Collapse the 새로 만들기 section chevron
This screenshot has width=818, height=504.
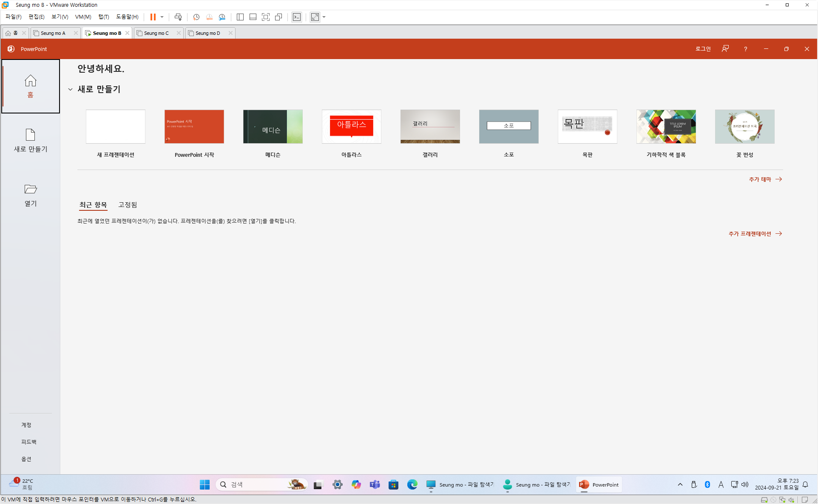70,89
